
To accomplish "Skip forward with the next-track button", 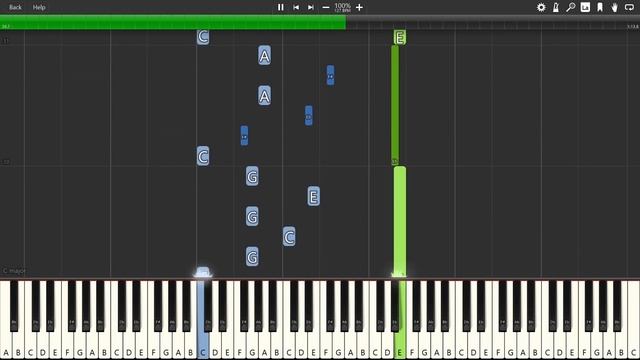I will [311, 7].
